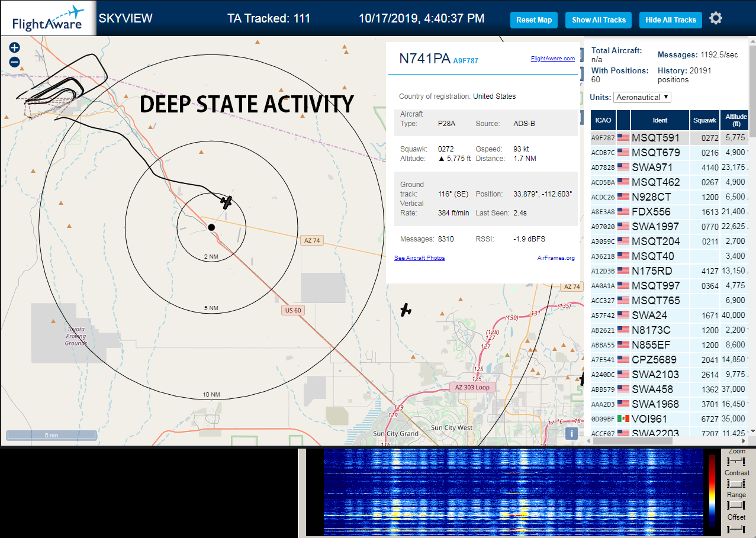Click the waterfall color scale bar
This screenshot has height=538, width=756.
click(712, 492)
